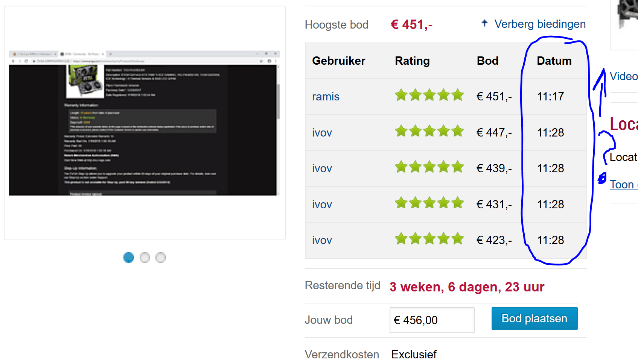Open ivov's profile on the €439 bid
638x364 pixels.
[x=322, y=168]
